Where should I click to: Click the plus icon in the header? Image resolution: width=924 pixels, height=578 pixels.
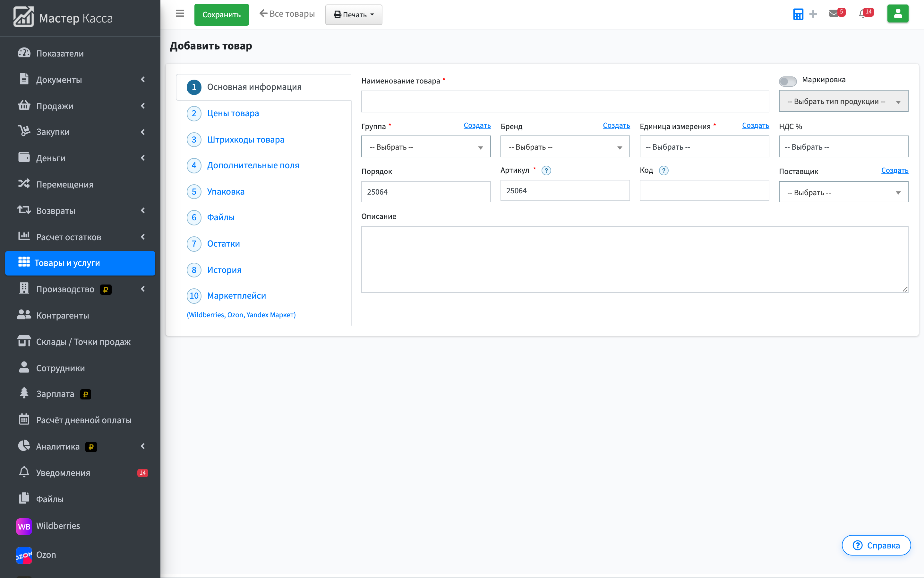(813, 14)
